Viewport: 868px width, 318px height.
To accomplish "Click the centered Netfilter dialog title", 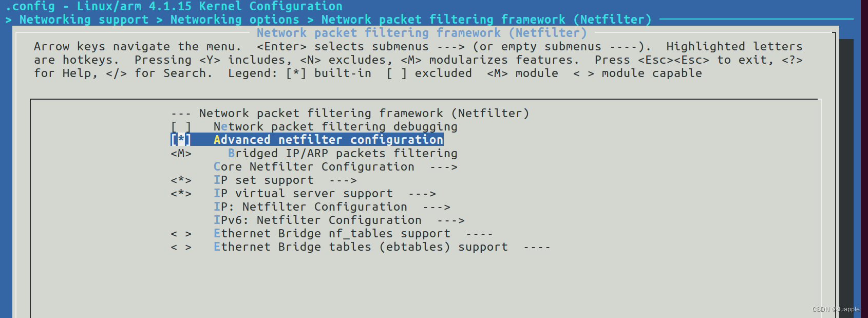I will (421, 33).
